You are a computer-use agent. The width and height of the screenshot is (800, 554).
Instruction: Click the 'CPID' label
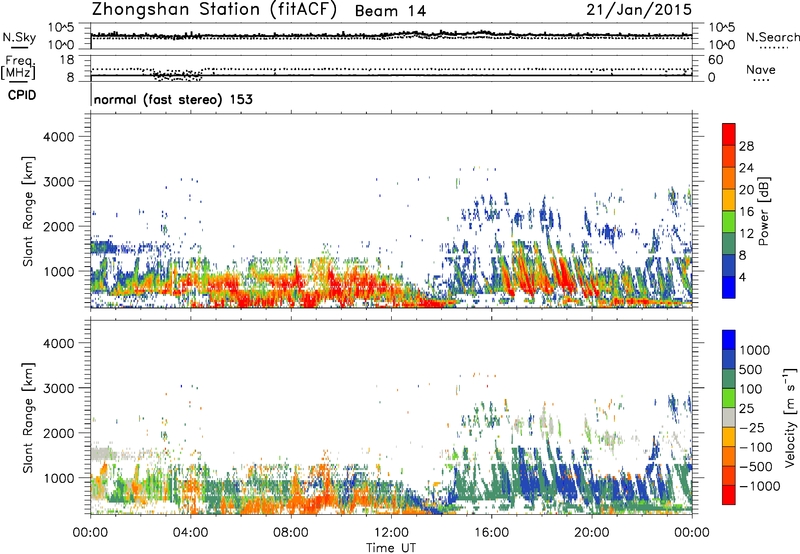tap(22, 95)
